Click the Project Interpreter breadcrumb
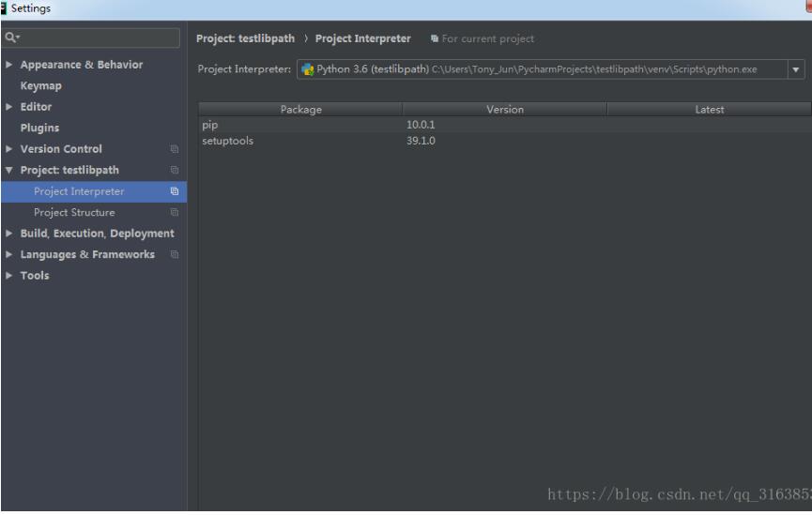812x515 pixels. pyautogui.click(x=363, y=38)
